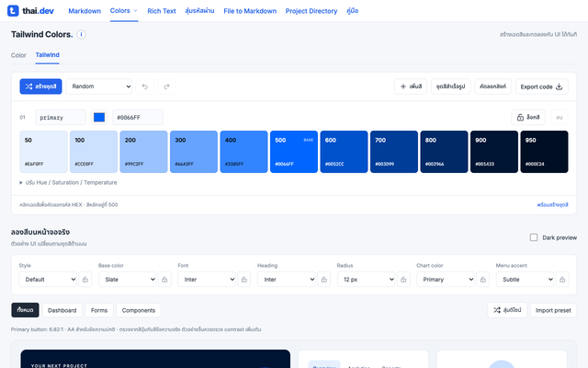The width and height of the screenshot is (588, 368).
Task: Edit the color name field 'primary'
Action: coord(61,117)
